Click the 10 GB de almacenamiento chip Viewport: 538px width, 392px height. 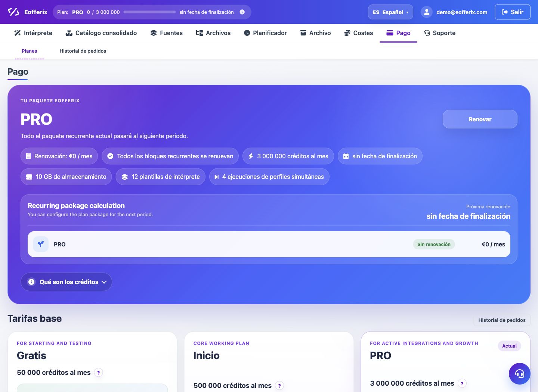click(66, 177)
